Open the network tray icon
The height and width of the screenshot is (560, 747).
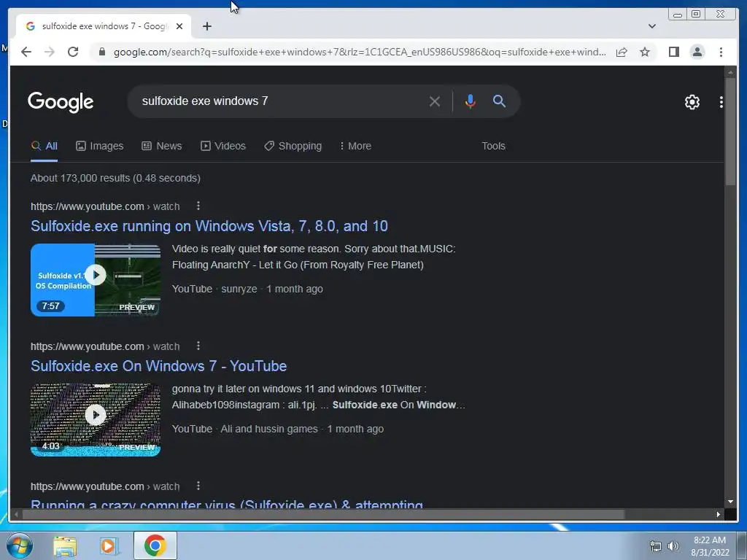click(656, 547)
